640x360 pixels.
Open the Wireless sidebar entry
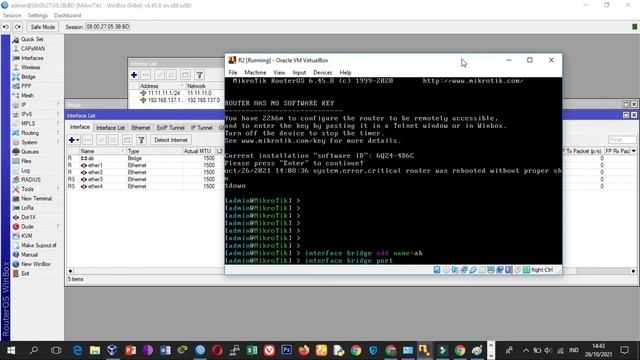[x=30, y=67]
